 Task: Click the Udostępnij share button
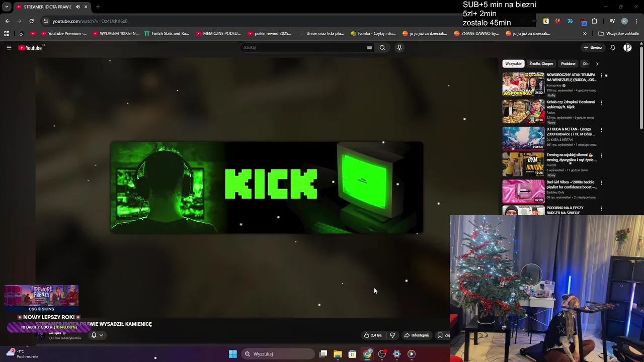(x=416, y=335)
